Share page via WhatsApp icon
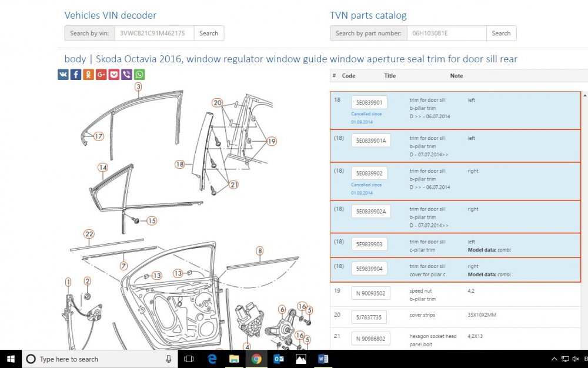 point(139,75)
